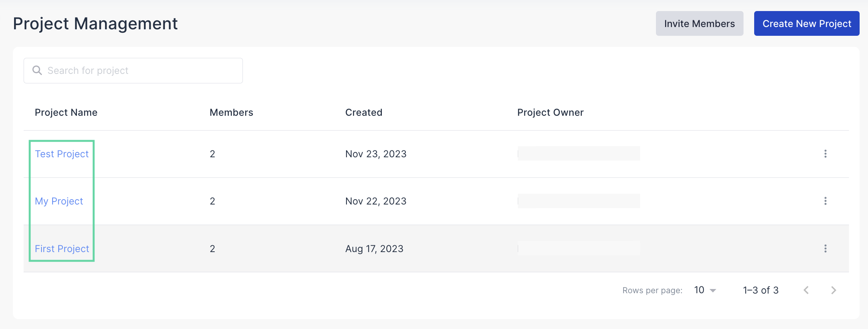This screenshot has width=868, height=329.
Task: Open the Test Project row options menu
Action: pos(825,154)
